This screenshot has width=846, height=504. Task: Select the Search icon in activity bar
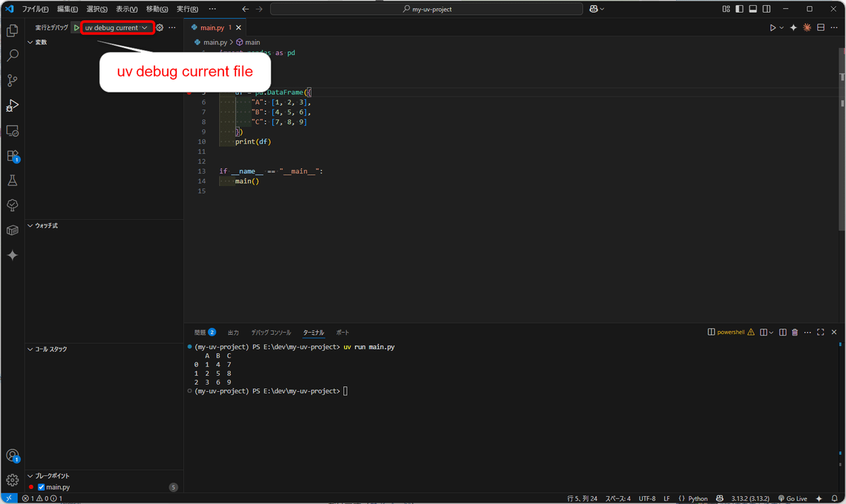pos(12,55)
